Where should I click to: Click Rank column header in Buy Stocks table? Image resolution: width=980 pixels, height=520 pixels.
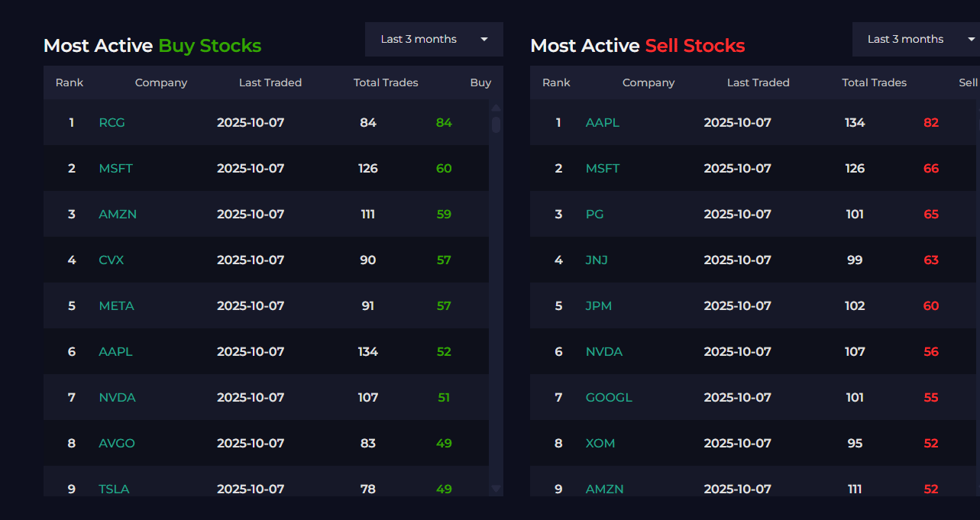pyautogui.click(x=70, y=82)
